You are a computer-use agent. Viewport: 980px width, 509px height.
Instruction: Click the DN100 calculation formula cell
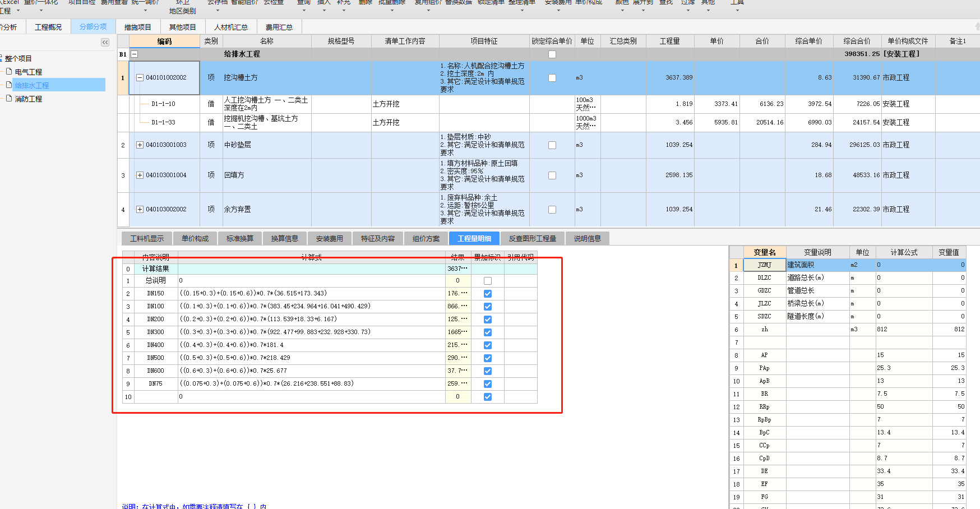311,306
